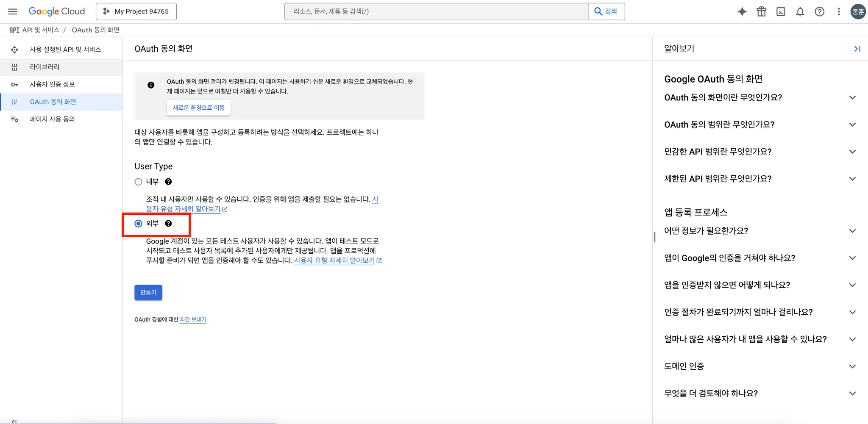
Task: Open 사용자 유형 자세히 알아보기 link under 외부
Action: click(338, 260)
